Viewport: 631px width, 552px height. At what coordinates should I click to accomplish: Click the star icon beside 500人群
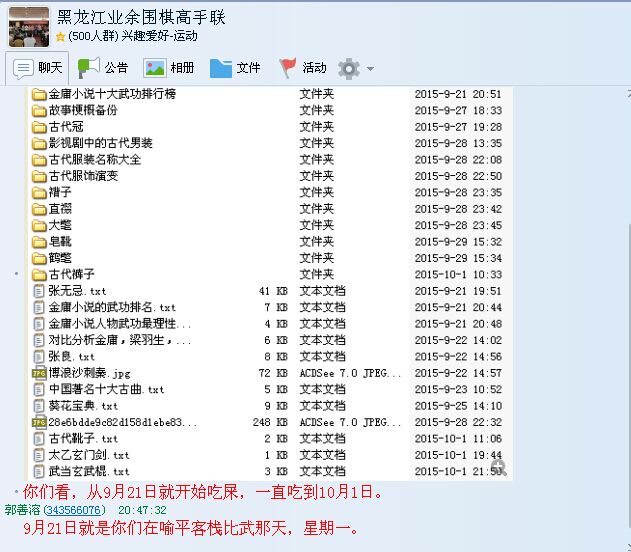click(x=61, y=37)
